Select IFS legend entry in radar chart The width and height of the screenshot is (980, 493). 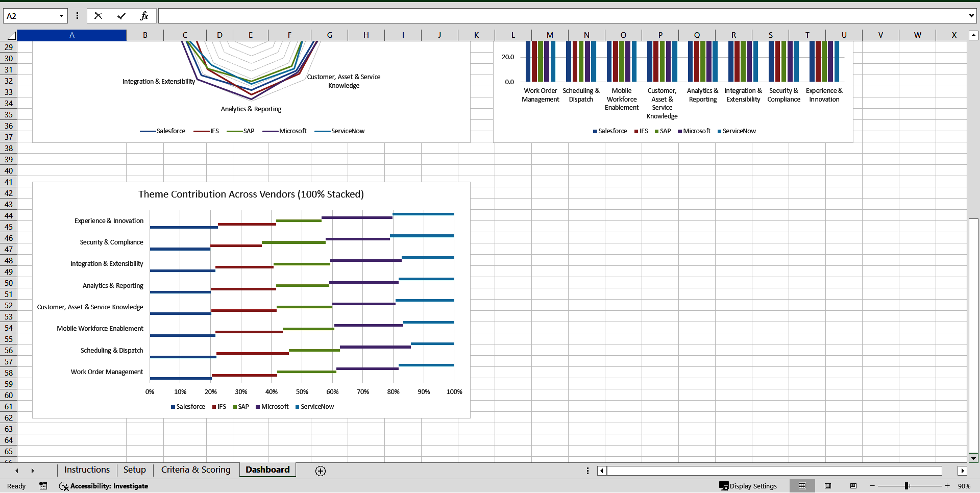pyautogui.click(x=206, y=131)
